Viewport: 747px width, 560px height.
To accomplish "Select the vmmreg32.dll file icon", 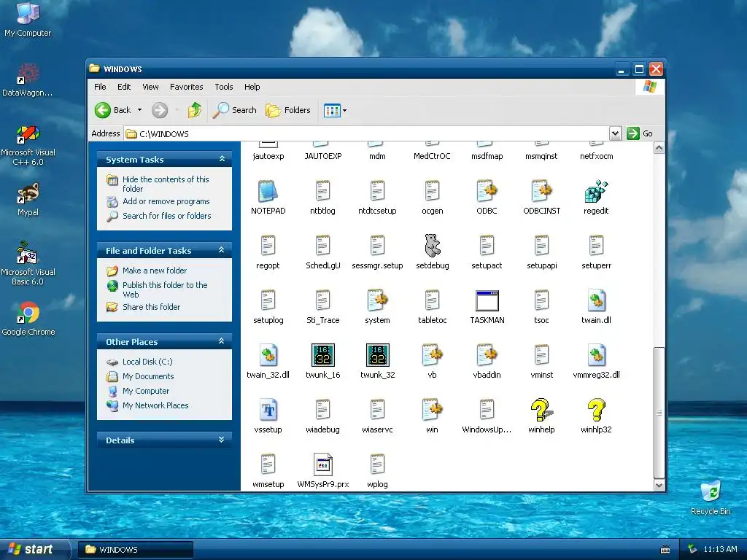I will pyautogui.click(x=596, y=355).
